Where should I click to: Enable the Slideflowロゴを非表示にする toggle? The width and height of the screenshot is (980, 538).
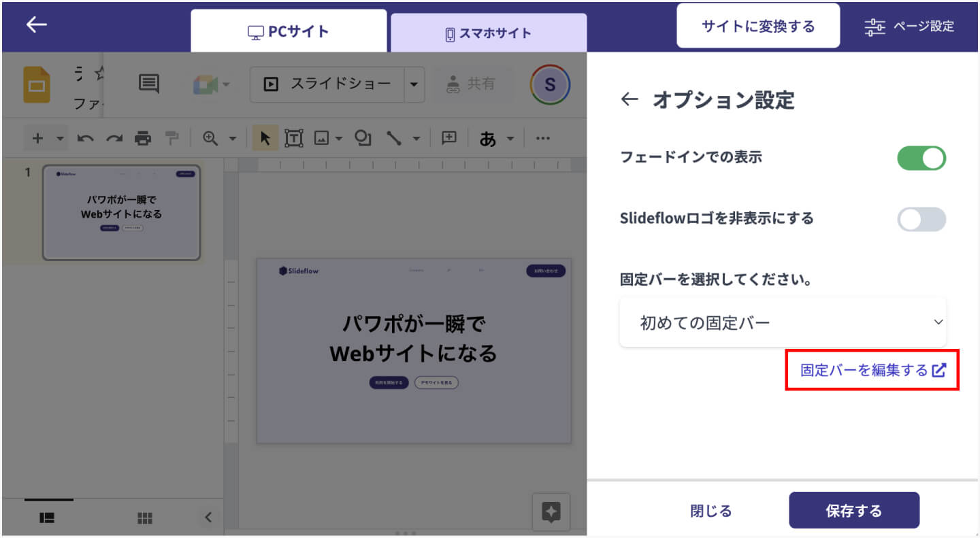[x=921, y=219]
